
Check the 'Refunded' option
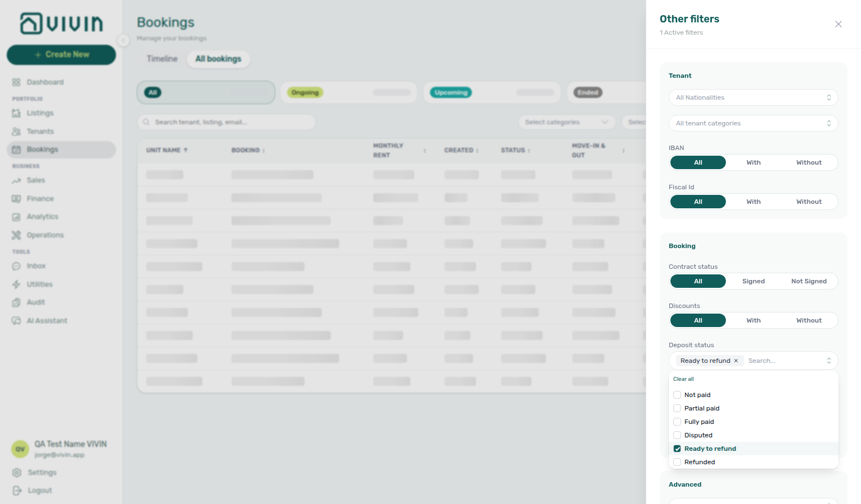(x=677, y=462)
